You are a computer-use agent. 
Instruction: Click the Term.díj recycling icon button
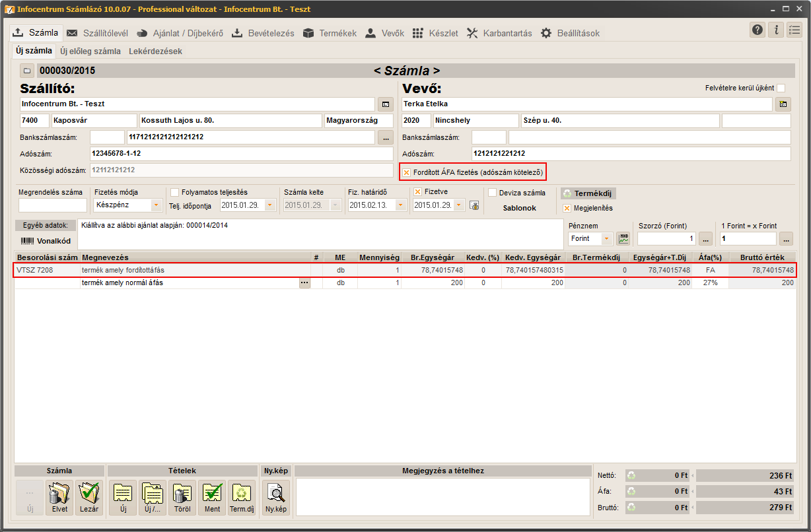[242, 497]
